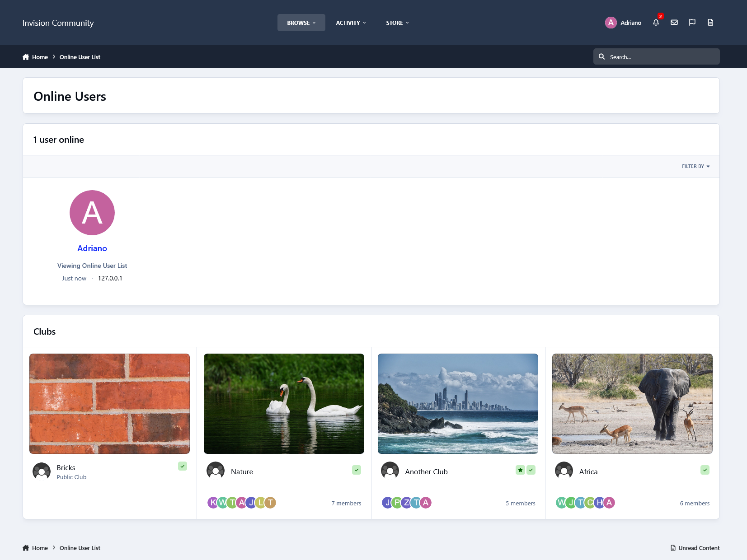The width and height of the screenshot is (747, 560).
Task: Click the green check badge on Africa
Action: click(x=705, y=470)
